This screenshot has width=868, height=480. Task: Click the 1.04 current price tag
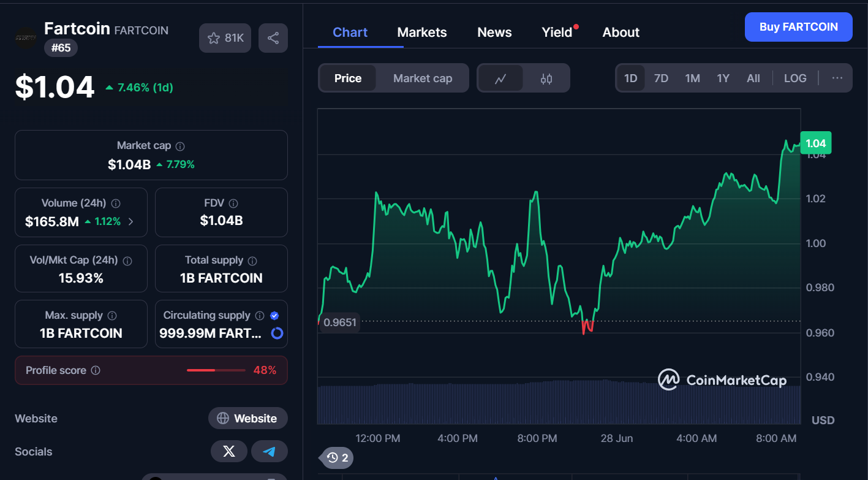[x=816, y=143]
